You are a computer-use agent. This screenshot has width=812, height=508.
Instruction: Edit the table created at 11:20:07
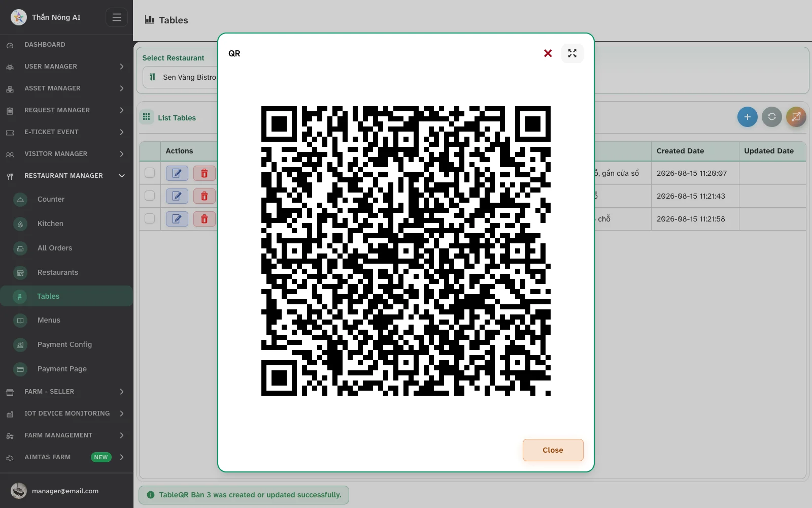[x=177, y=173]
